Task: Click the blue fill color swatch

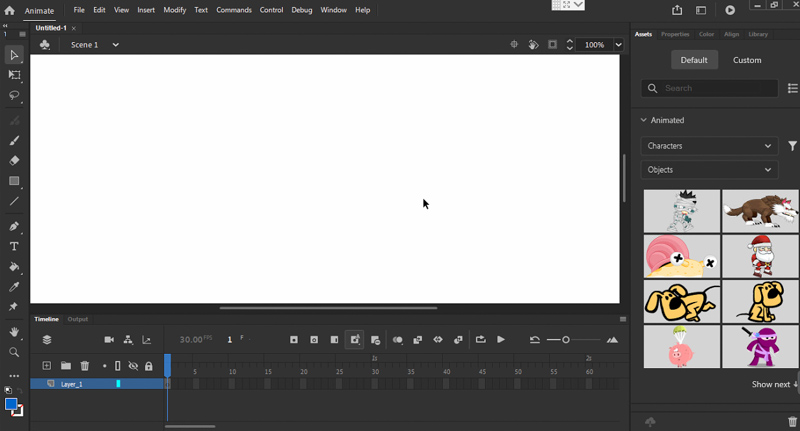Action: pyautogui.click(x=11, y=405)
